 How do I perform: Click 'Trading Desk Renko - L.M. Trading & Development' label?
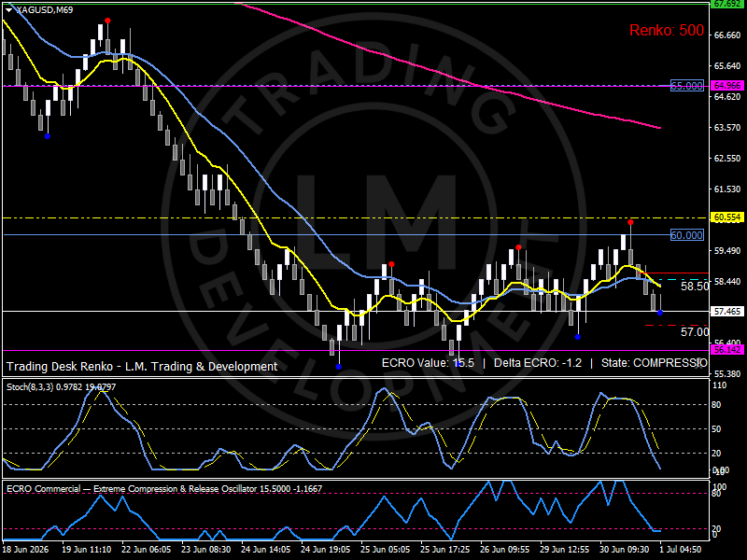(x=142, y=366)
